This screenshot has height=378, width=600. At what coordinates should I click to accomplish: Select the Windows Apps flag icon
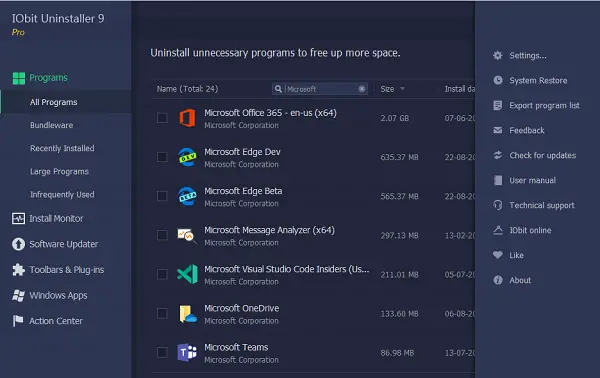click(x=18, y=295)
